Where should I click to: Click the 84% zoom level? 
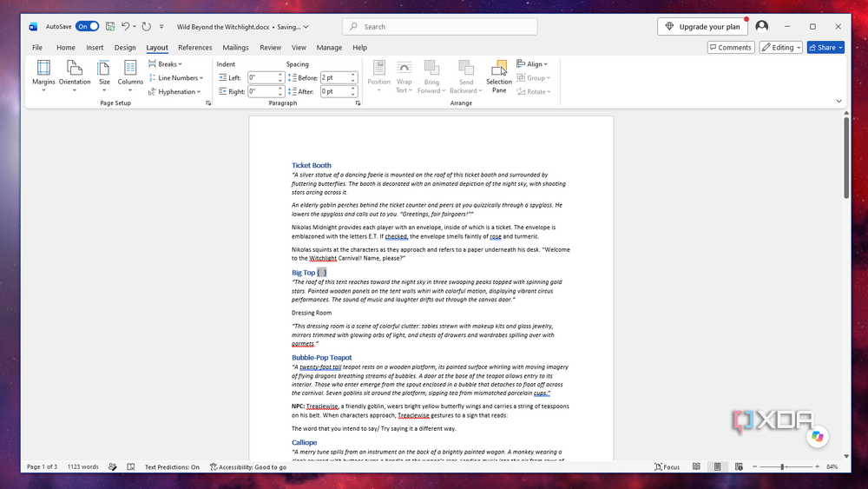point(832,466)
